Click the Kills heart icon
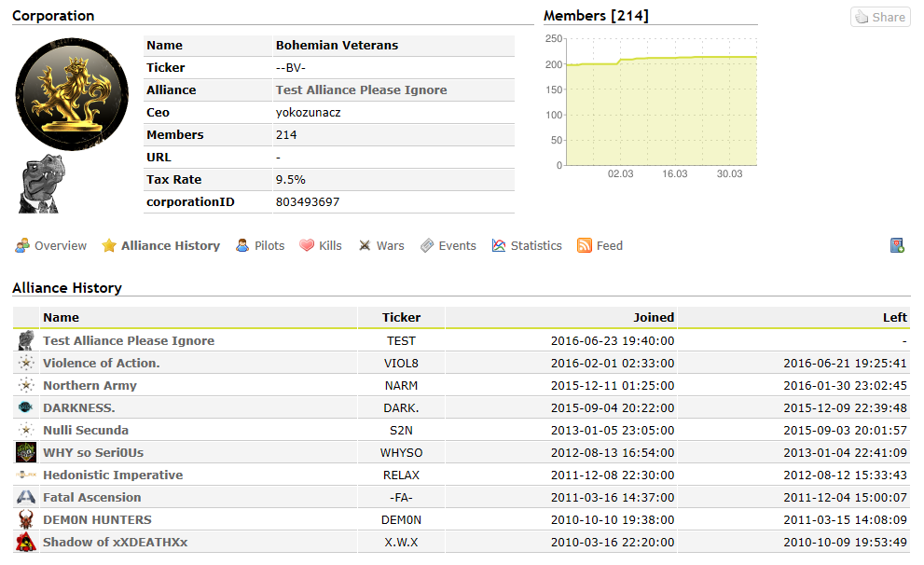Image resolution: width=924 pixels, height=565 pixels. 307,245
